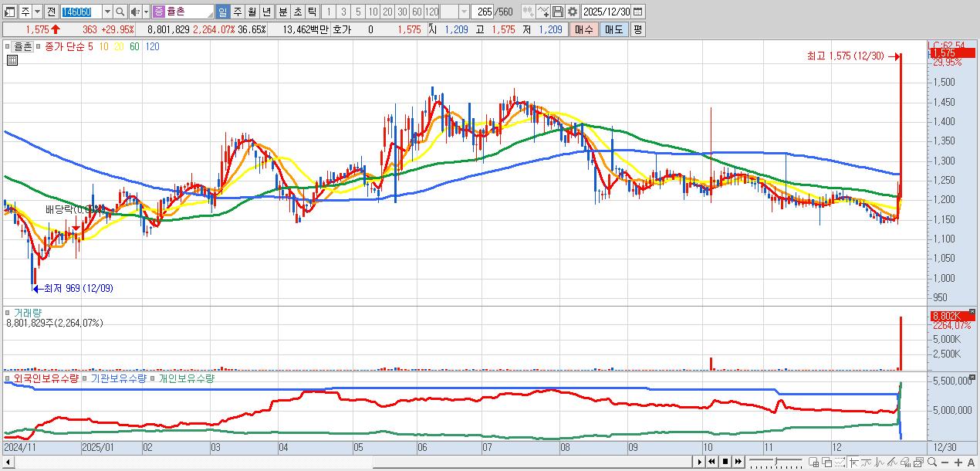Click the 120-day moving average blue label
Screen dimensions: 980x471
click(153, 46)
